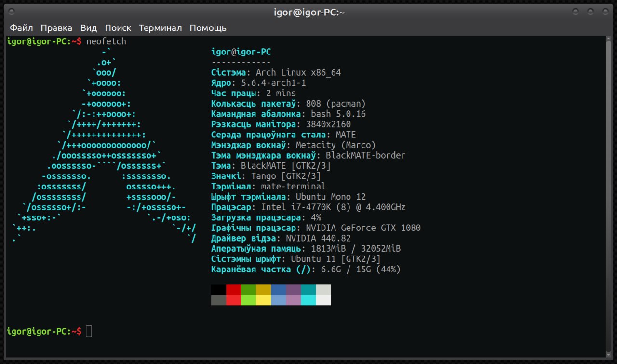Click the light grey color block
The width and height of the screenshot is (617, 364).
(323, 290)
